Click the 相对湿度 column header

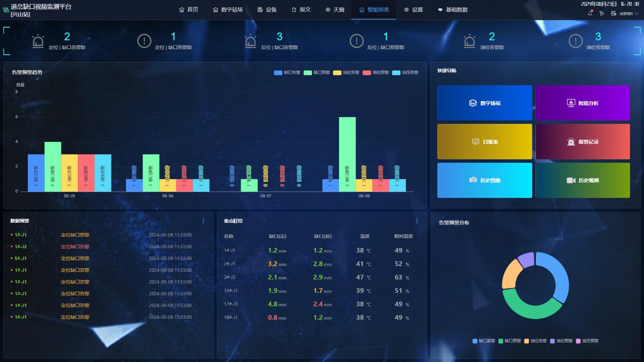point(403,236)
